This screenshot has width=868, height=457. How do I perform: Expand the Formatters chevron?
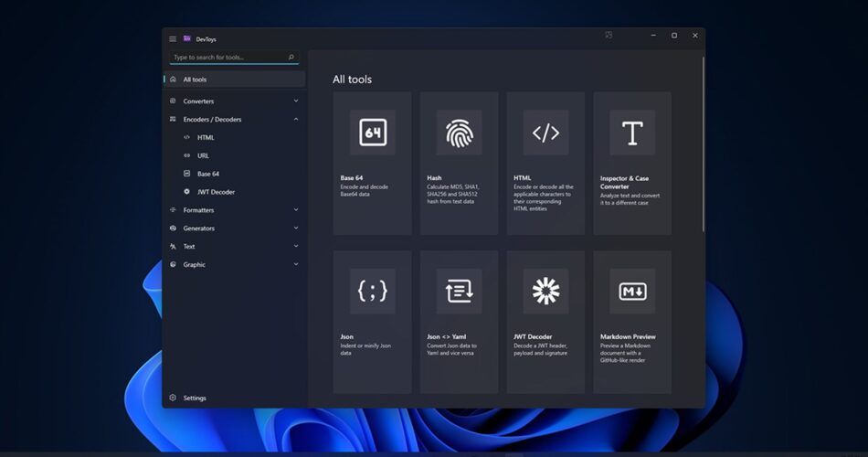pos(296,210)
